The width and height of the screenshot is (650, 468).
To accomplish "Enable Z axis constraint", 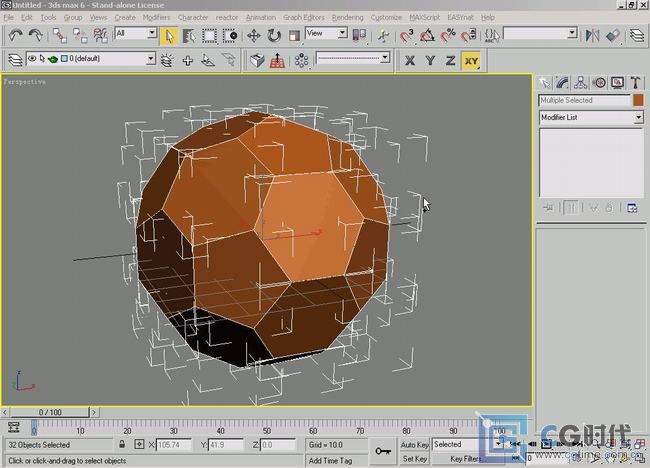I will tap(450, 61).
